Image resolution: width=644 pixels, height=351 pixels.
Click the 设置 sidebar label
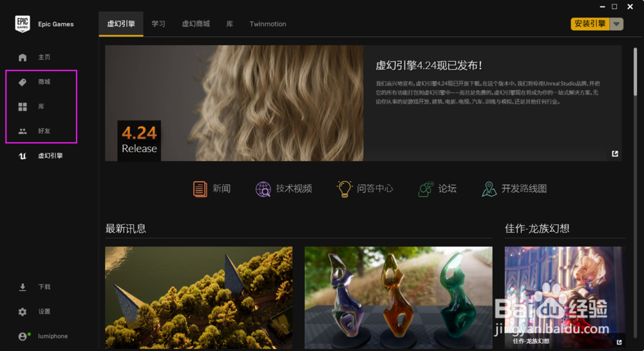tap(44, 312)
